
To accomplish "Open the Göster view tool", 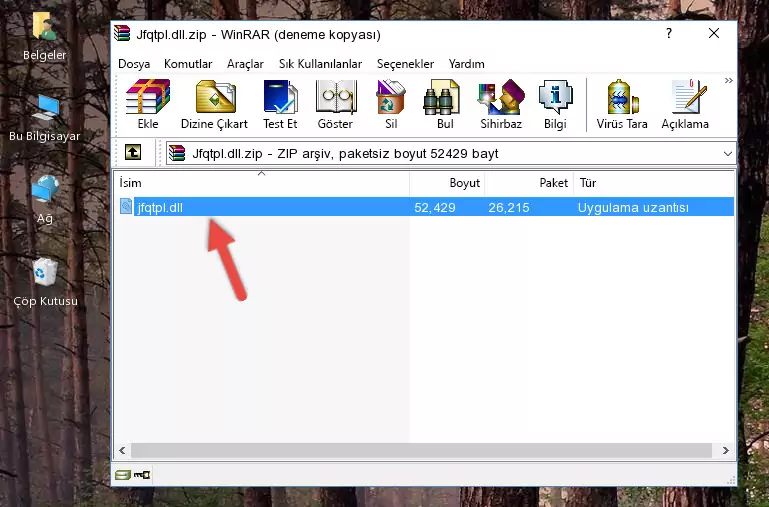I will [335, 104].
